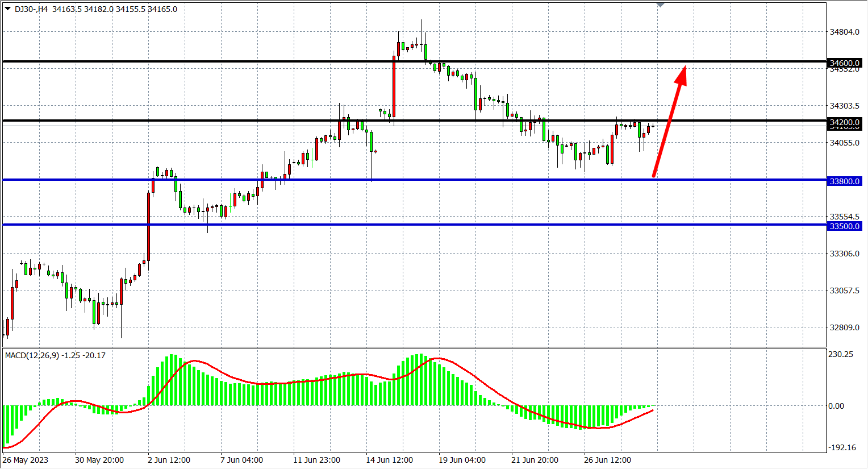Click the 14 Jun 12:00 time label
The height and width of the screenshot is (469, 868).
[389, 460]
